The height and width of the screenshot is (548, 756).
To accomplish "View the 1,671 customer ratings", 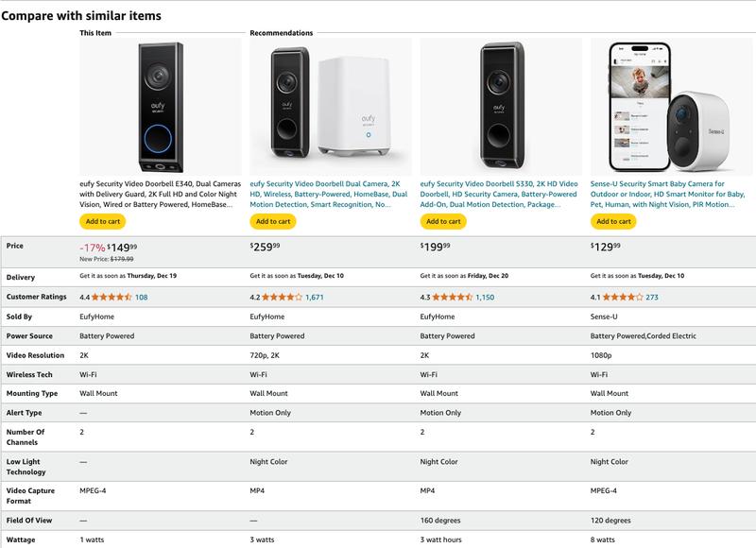I will pyautogui.click(x=315, y=297).
